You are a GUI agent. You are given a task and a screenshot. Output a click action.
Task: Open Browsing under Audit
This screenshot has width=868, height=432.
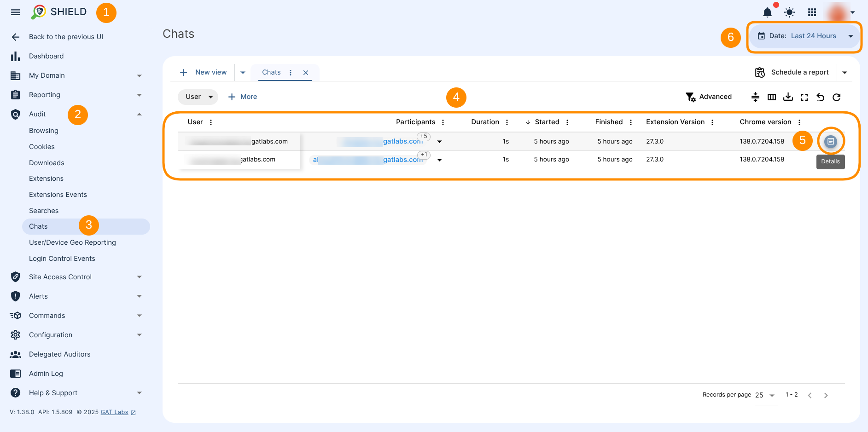point(44,131)
